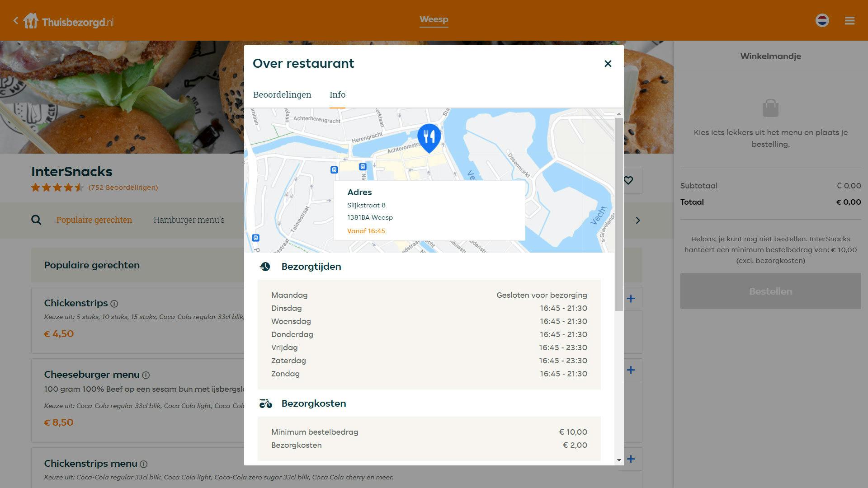
Task: Click the back arrow in header
Action: point(16,20)
